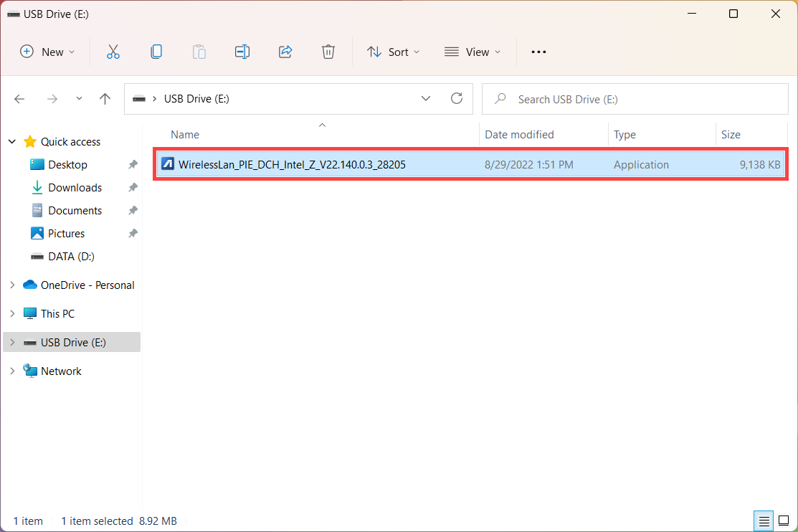The height and width of the screenshot is (532, 798).
Task: Unpin Downloads from Quick access
Action: click(133, 187)
